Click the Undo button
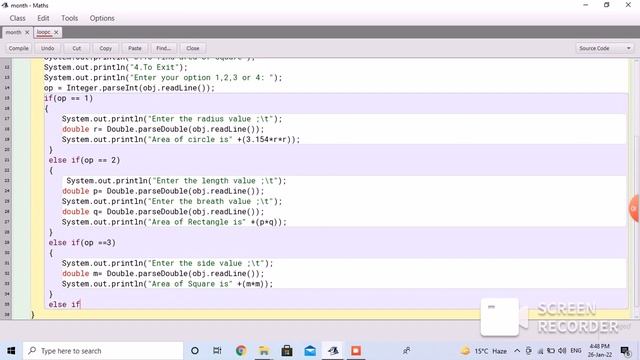The width and height of the screenshot is (640, 360). (47, 48)
